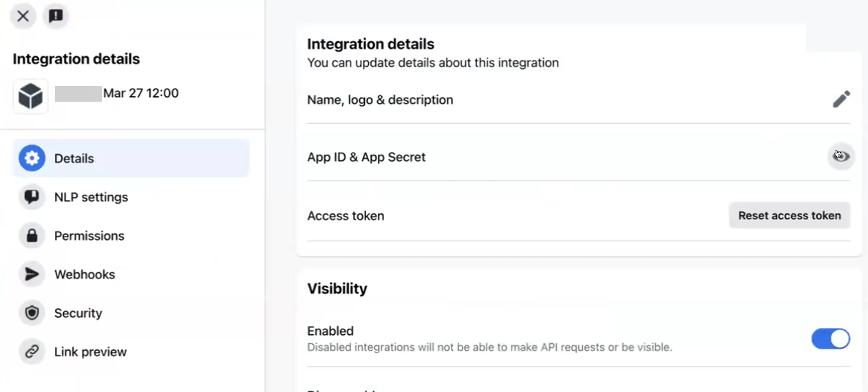The width and height of the screenshot is (868, 392).
Task: Click the Security shield icon
Action: pos(32,313)
